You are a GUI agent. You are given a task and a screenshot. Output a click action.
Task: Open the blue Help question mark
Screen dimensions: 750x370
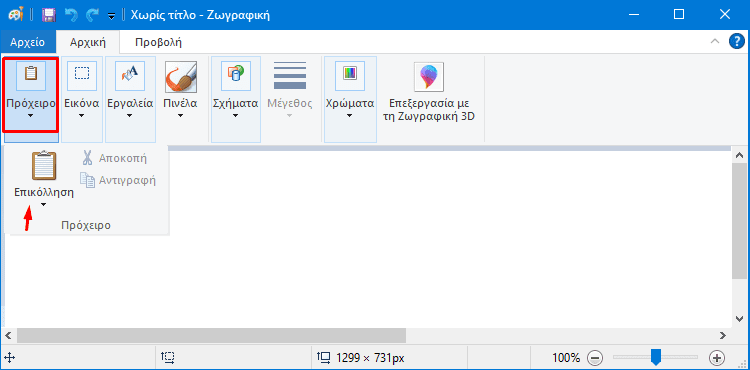pyautogui.click(x=736, y=42)
